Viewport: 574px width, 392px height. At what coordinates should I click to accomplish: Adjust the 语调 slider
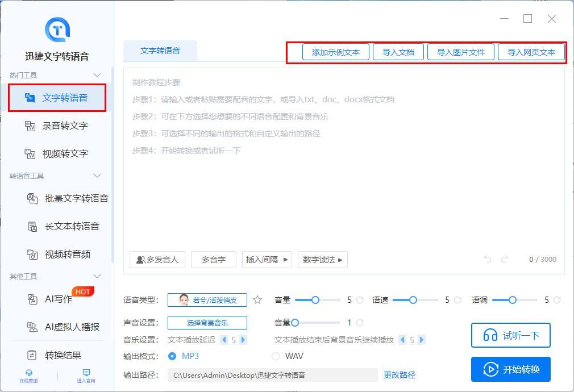tap(515, 300)
